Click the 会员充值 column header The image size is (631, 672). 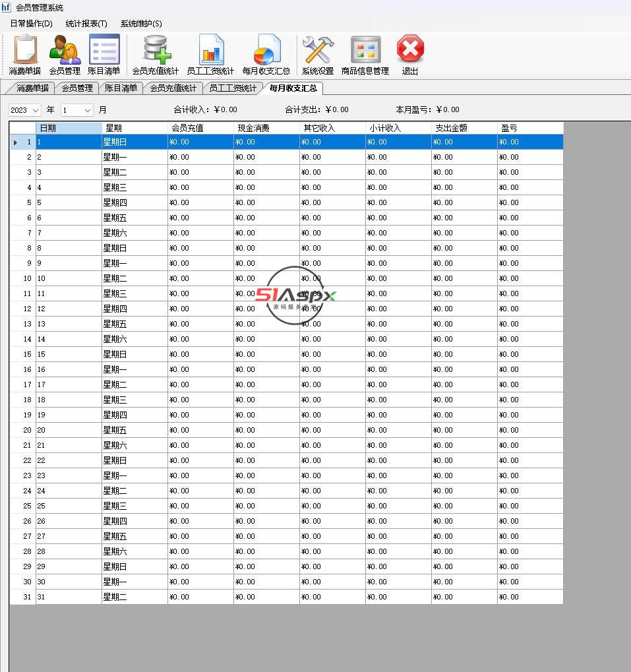(x=200, y=128)
